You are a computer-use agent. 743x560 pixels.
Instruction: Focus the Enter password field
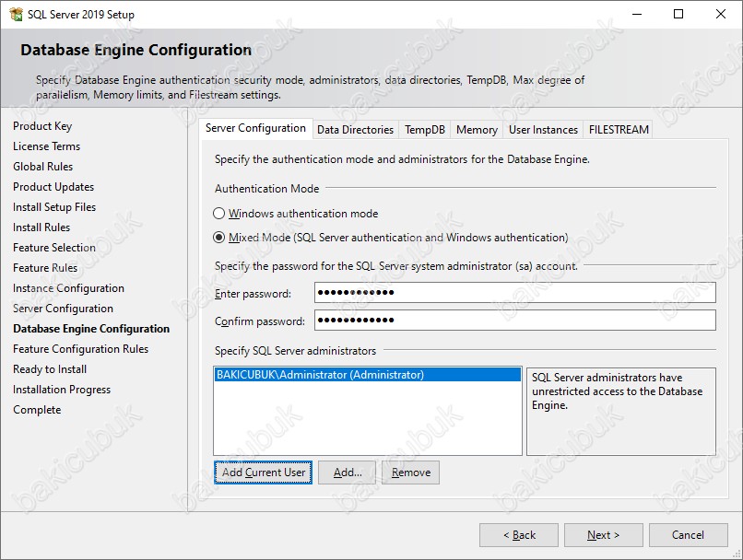click(x=515, y=293)
